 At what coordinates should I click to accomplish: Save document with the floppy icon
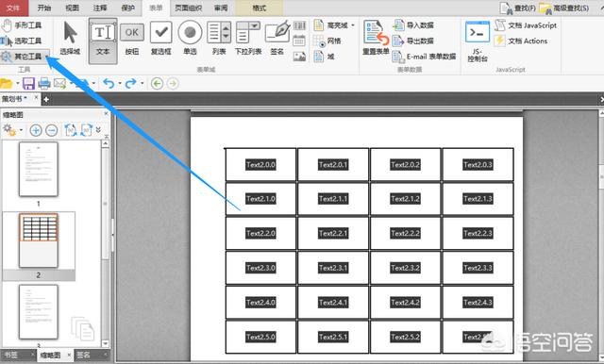28,83
